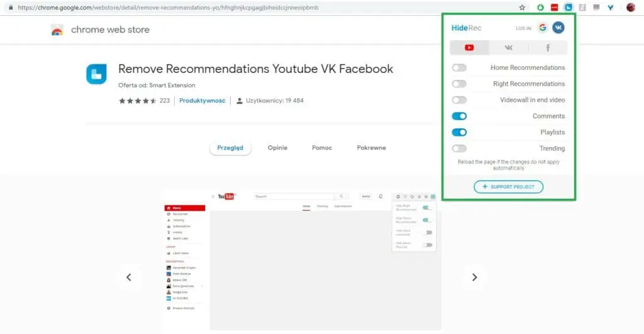
Task: Enable the Videowall in end video toggle
Action: point(459,100)
